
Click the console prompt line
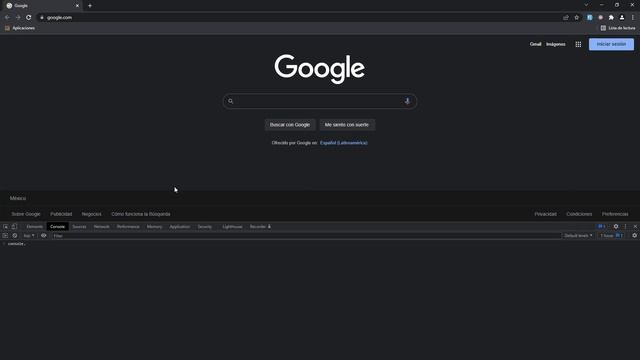point(320,244)
